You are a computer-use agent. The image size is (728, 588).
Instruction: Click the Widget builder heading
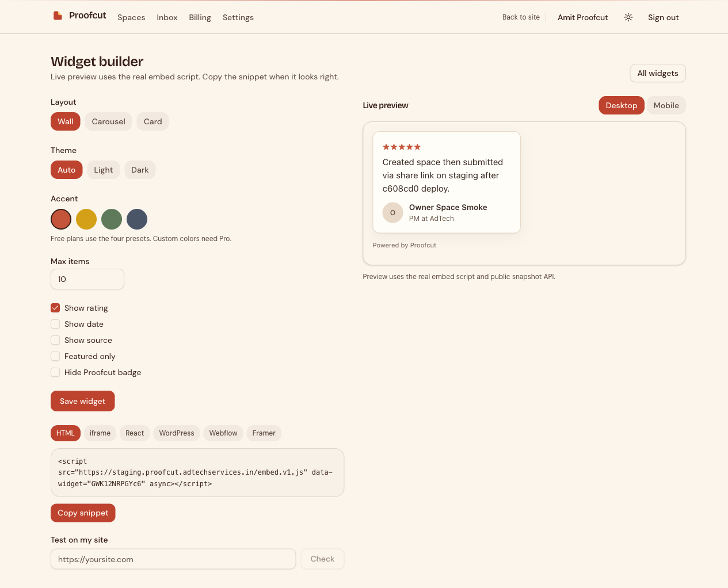pos(97,62)
